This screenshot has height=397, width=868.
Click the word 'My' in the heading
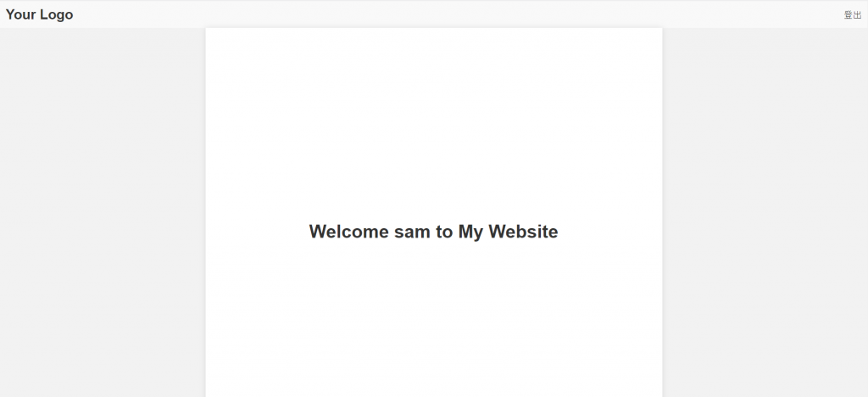tap(471, 232)
